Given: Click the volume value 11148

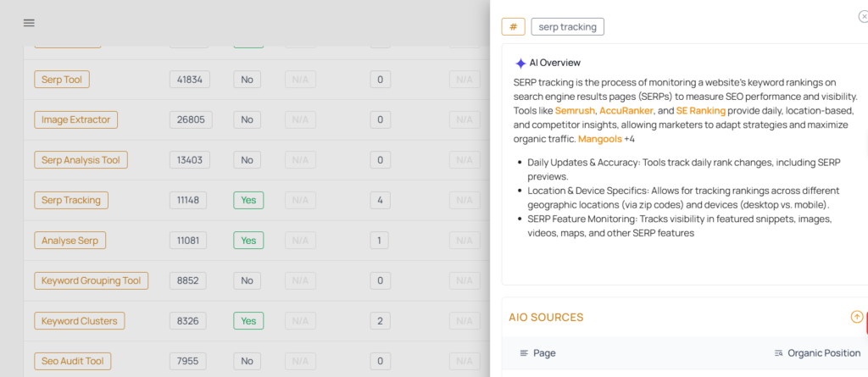Looking at the screenshot, I should pos(188,201).
